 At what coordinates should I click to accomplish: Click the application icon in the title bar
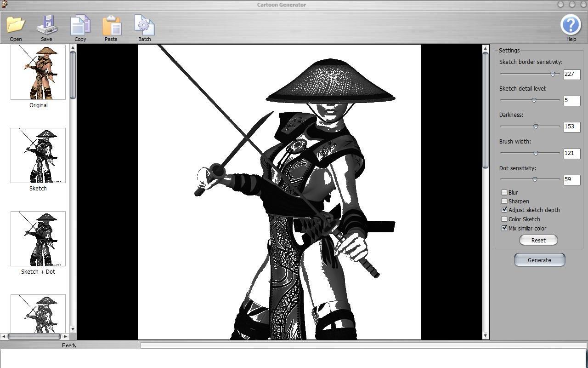[5, 4]
